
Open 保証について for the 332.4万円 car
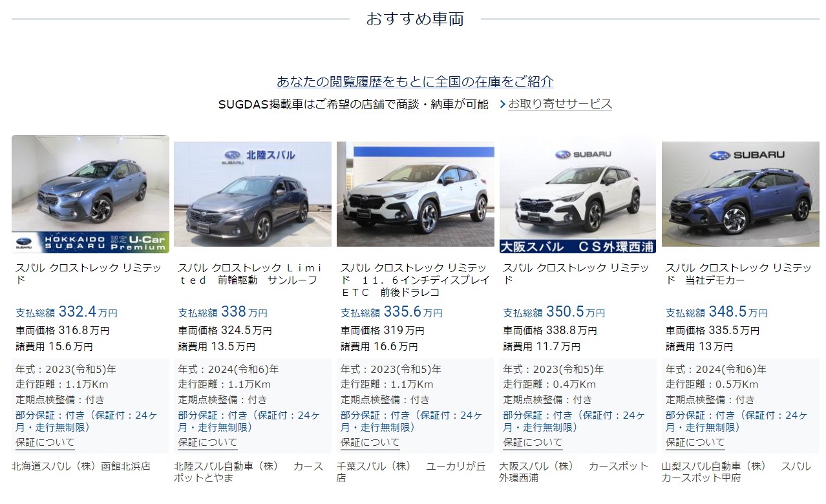tap(45, 443)
